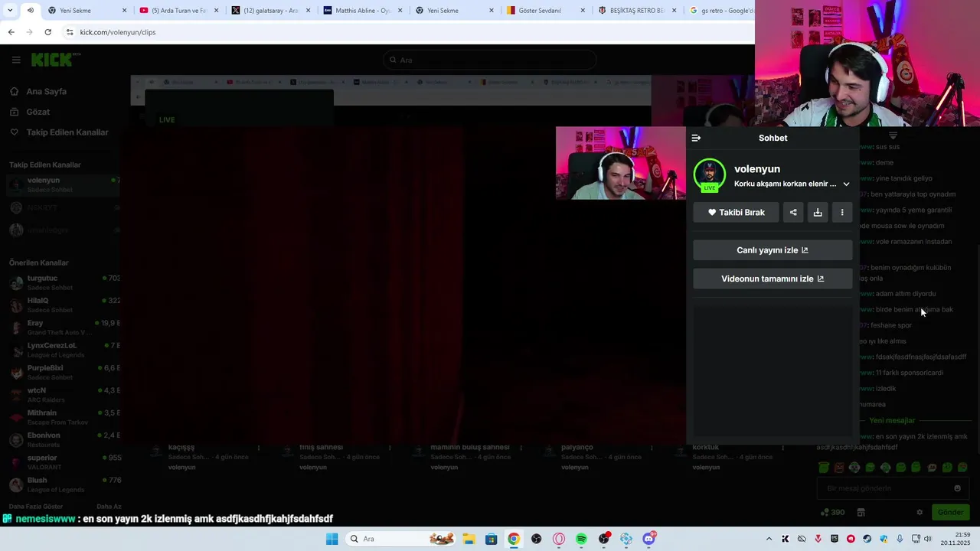The image size is (980, 551).
Task: Select volenyun in followed channels list
Action: (64, 184)
